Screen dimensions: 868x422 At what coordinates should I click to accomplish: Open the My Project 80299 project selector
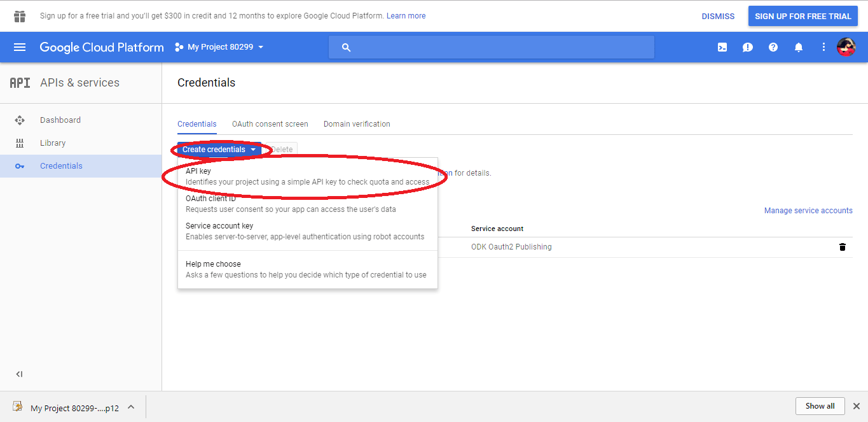click(x=219, y=47)
